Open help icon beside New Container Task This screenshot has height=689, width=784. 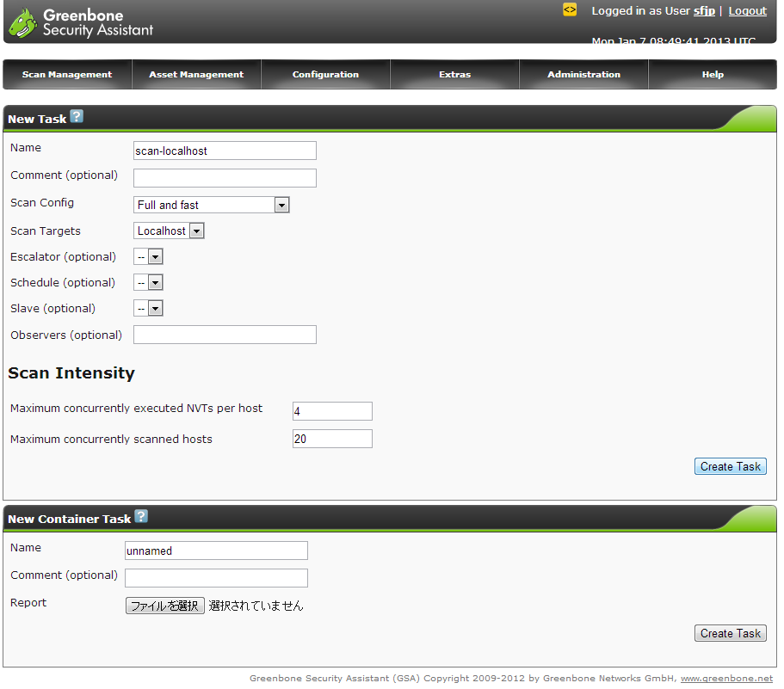coord(141,516)
